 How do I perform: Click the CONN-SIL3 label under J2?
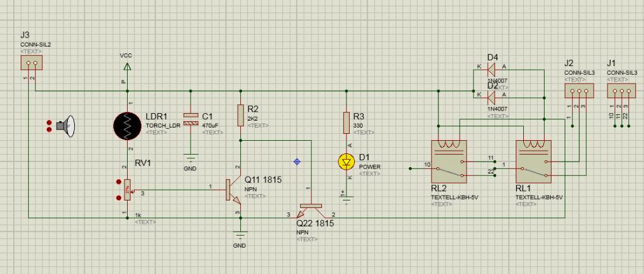pos(579,73)
